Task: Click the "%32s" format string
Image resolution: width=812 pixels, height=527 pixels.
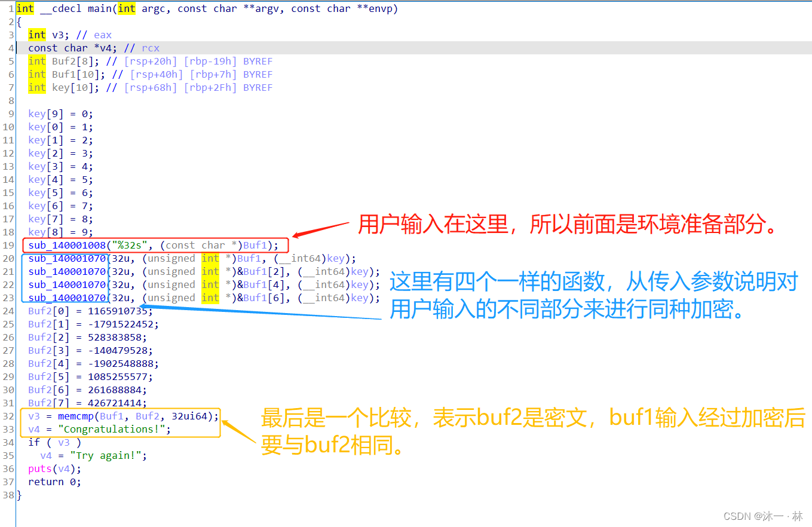Action: pos(130,245)
